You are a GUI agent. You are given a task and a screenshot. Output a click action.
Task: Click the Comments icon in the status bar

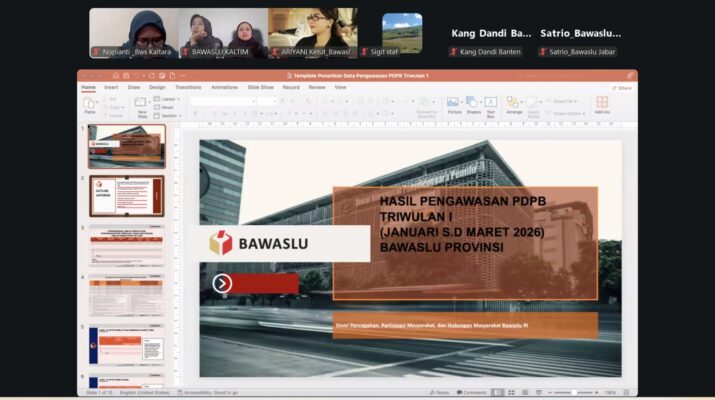tap(473, 392)
